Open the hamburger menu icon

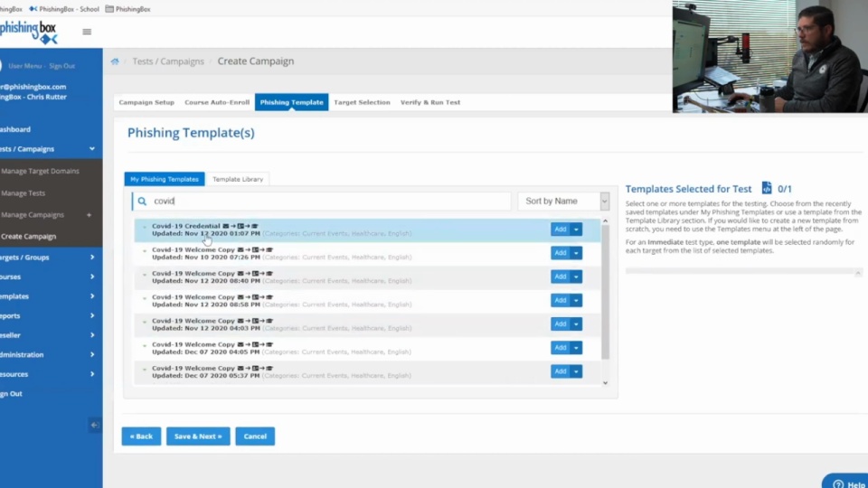87,33
